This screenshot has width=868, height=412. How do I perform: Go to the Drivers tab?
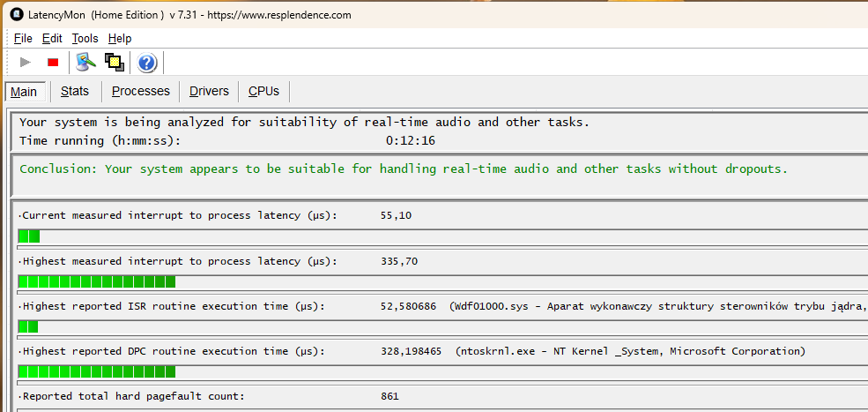point(209,91)
